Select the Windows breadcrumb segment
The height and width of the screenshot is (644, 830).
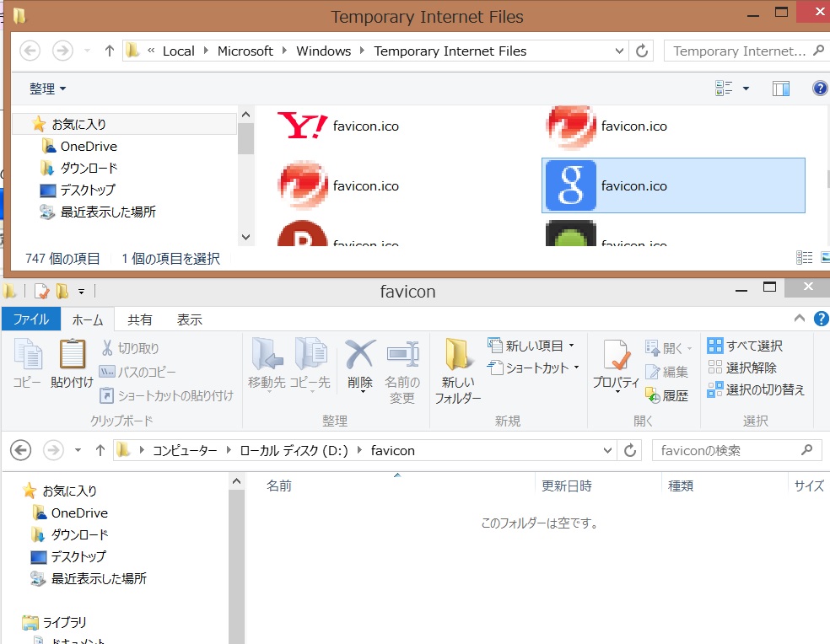click(323, 51)
